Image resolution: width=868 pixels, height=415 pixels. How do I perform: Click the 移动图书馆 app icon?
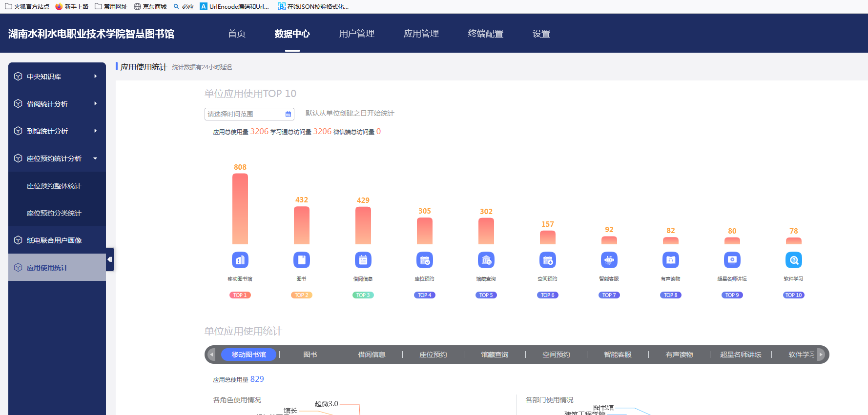(240, 260)
